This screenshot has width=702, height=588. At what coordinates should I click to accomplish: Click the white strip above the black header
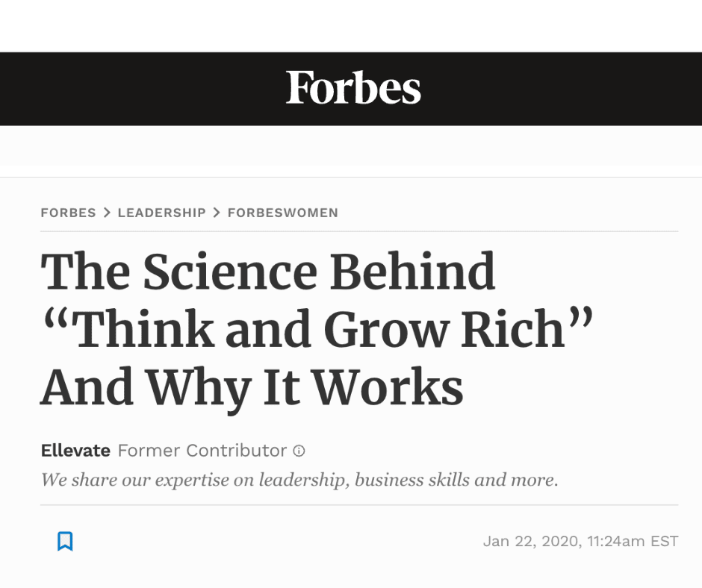coord(351,26)
